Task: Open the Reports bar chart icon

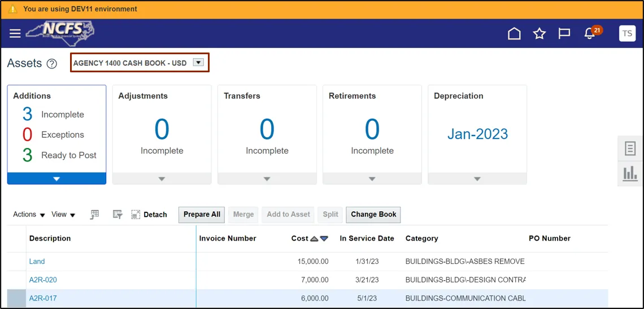Action: pyautogui.click(x=630, y=173)
